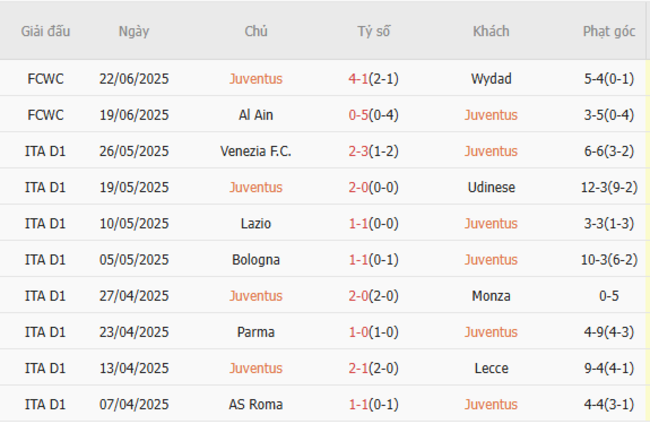Viewport: 650px width, 424px height.
Task: Click Juventus in the 13/04/2025 row
Action: click(x=256, y=368)
